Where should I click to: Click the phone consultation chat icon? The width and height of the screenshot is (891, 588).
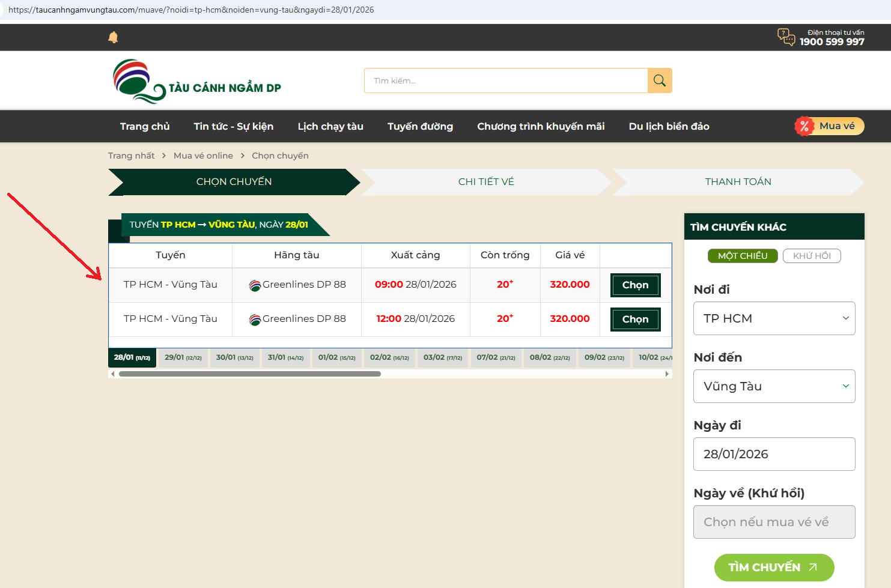point(786,37)
